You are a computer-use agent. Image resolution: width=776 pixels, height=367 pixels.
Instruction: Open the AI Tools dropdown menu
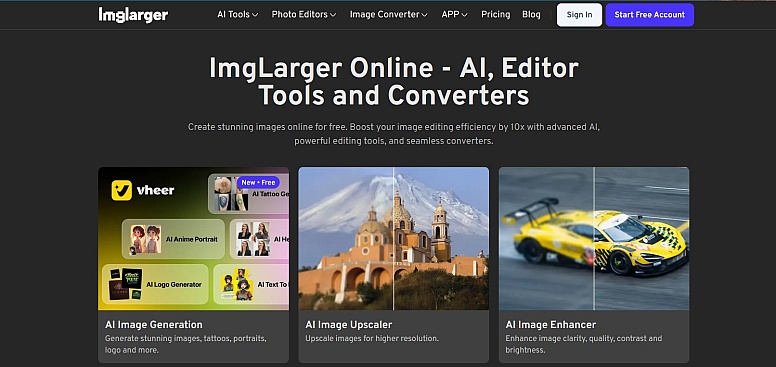click(238, 15)
